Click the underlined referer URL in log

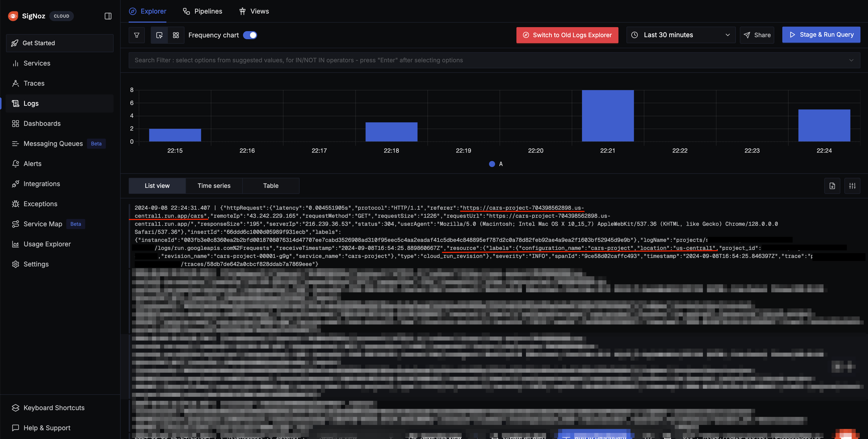click(x=522, y=208)
